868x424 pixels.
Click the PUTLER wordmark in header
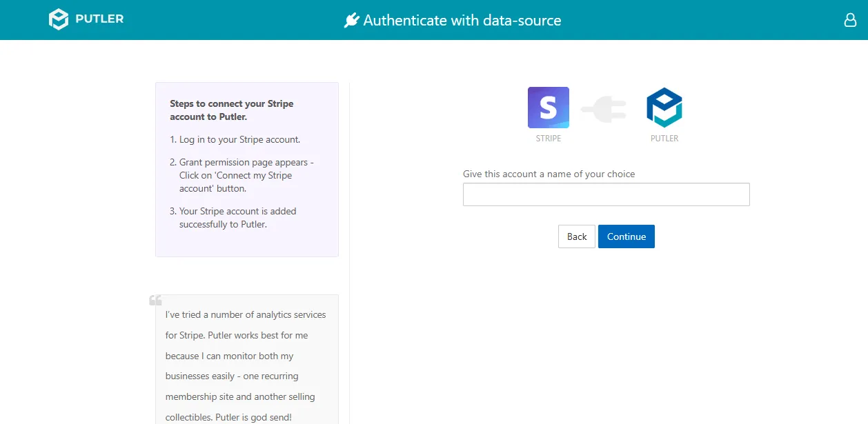pos(99,19)
